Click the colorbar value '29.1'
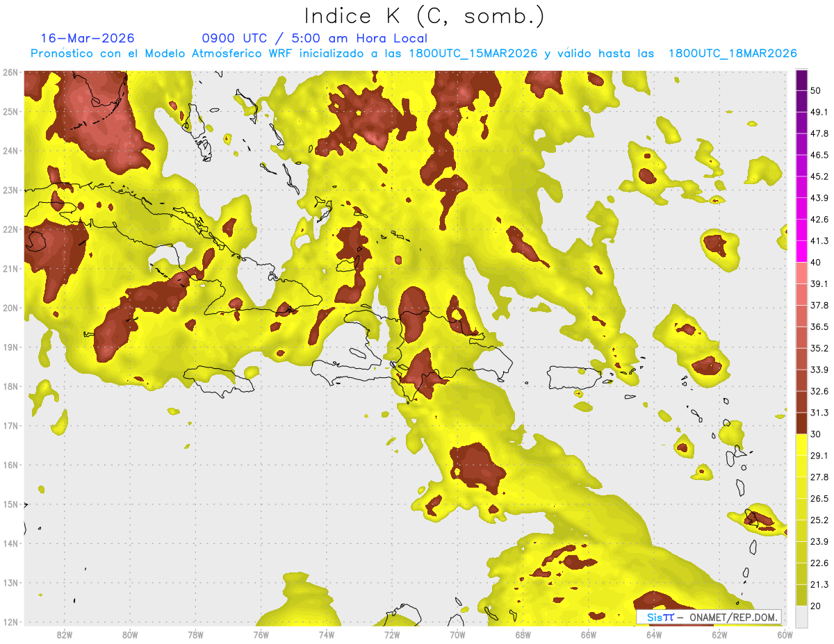834x644 pixels. point(820,455)
